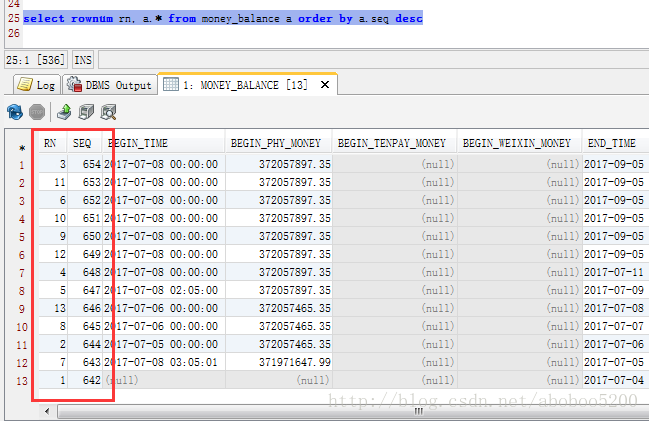
Task: Click the SEQ cell with value 643
Action: 84,362
